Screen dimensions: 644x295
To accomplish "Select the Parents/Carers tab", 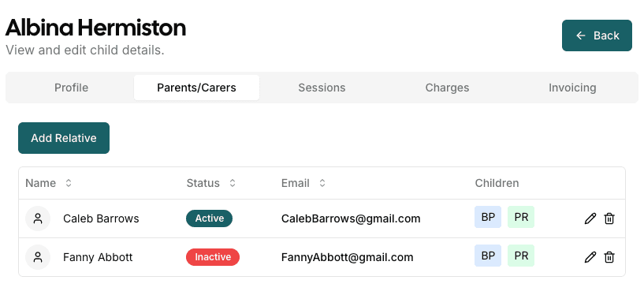I will click(197, 88).
